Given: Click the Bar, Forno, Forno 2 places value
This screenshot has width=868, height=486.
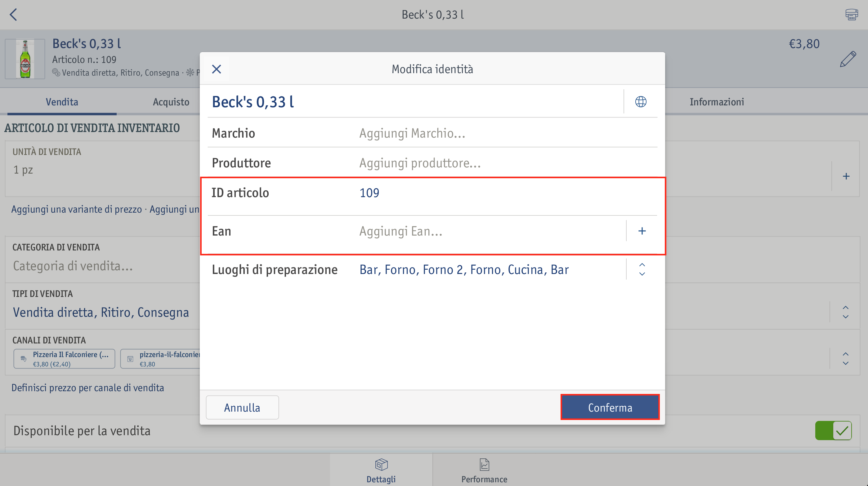Looking at the screenshot, I should pos(464,270).
